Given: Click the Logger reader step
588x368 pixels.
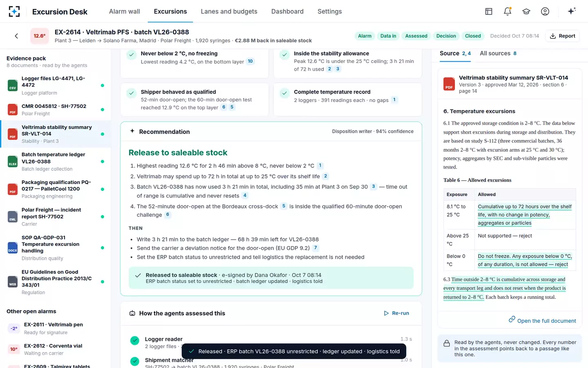Looking at the screenshot, I should point(271,343).
